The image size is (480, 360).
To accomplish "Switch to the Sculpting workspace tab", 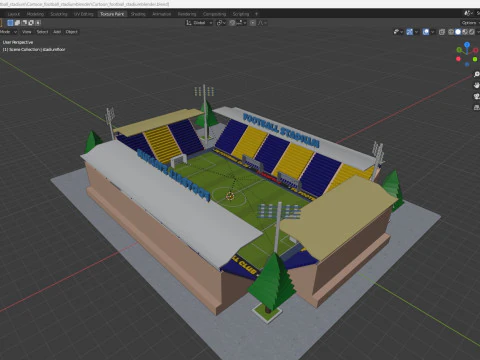I will point(59,14).
